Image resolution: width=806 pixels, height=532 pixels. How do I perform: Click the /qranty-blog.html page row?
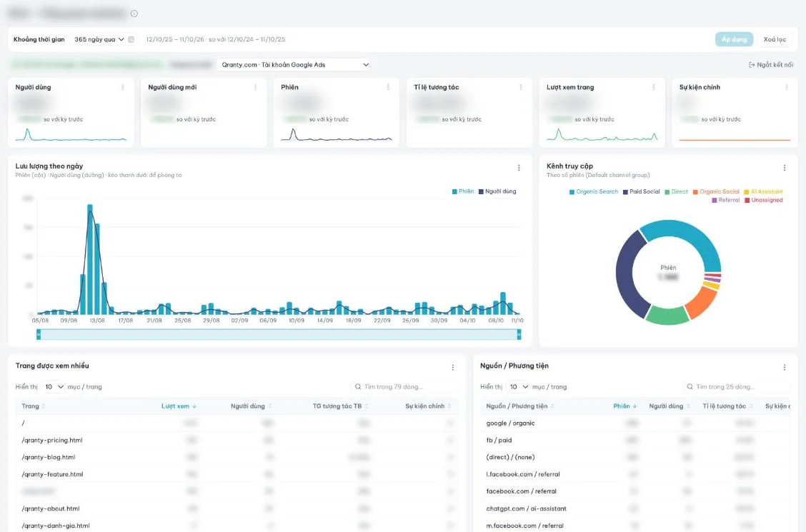point(237,457)
